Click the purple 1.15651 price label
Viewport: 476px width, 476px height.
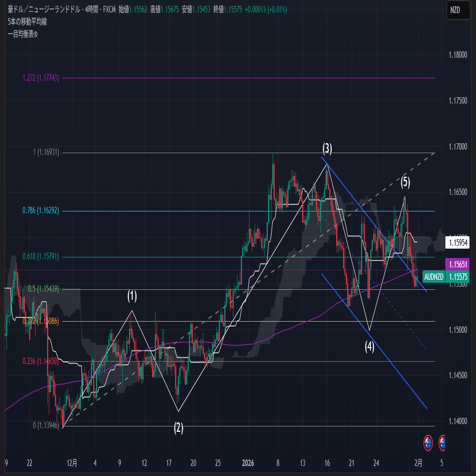tap(458, 264)
